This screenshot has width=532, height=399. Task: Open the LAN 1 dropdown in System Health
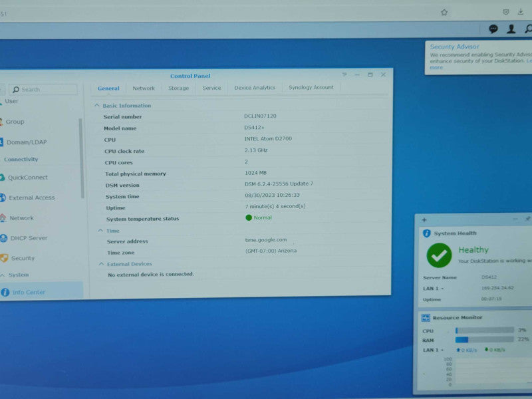(x=442, y=289)
